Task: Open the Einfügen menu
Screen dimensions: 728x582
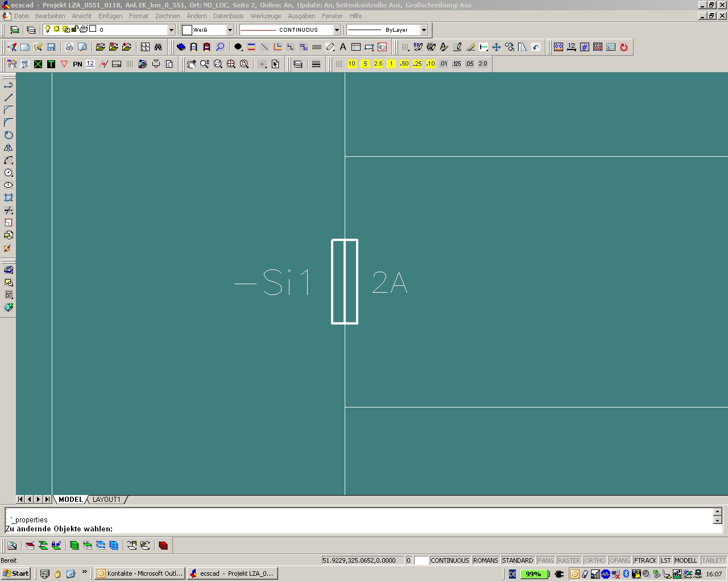Action: pos(110,16)
